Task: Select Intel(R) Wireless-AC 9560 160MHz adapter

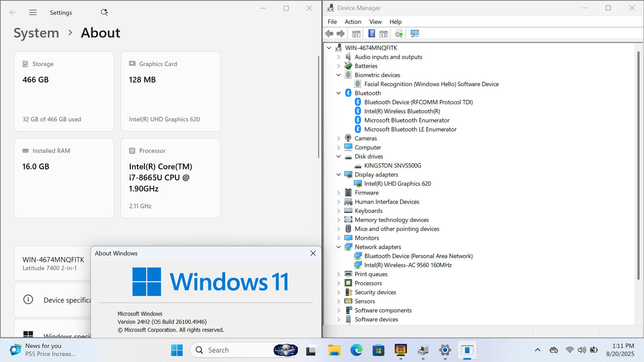Action: 408,265
